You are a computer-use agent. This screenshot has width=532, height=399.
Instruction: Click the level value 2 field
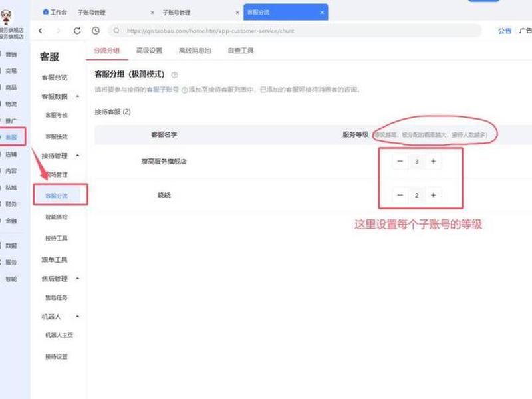[417, 196]
